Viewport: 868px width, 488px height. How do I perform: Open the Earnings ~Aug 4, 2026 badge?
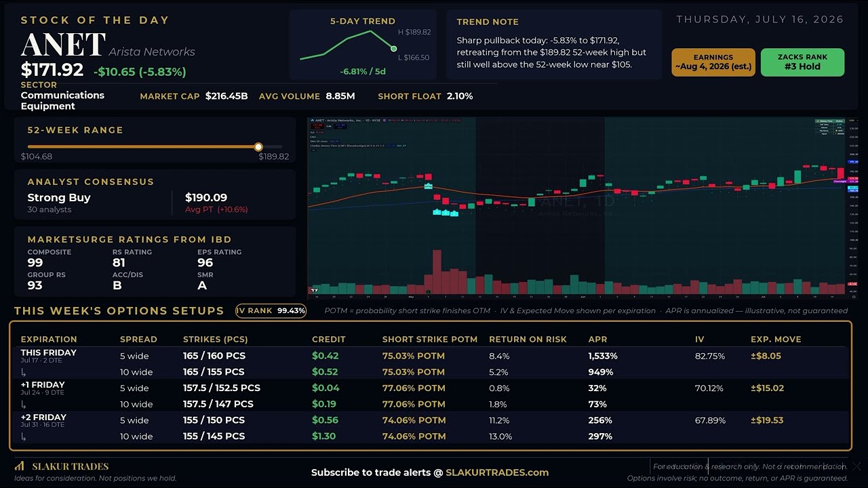point(713,62)
